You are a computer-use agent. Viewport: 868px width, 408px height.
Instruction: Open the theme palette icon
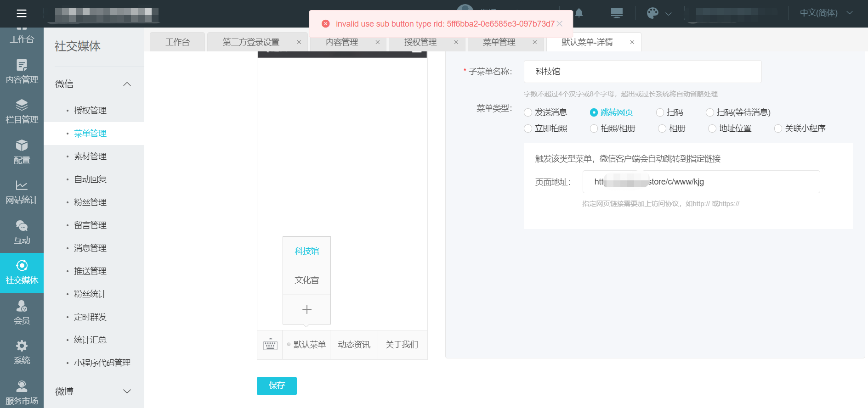click(x=652, y=13)
